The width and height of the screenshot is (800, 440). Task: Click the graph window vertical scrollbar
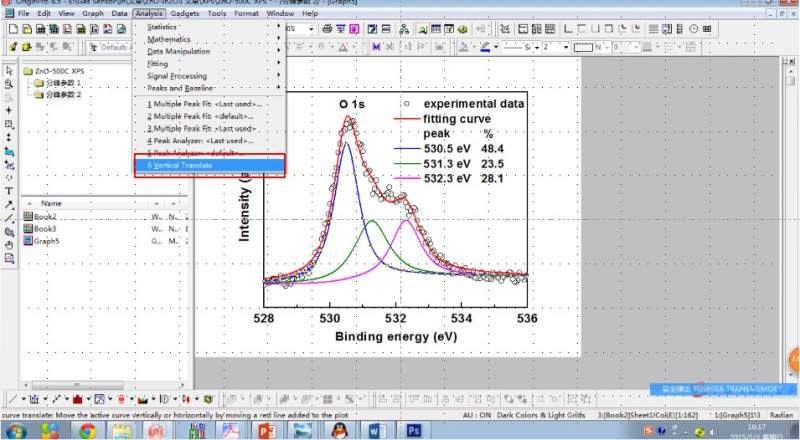(x=791, y=225)
